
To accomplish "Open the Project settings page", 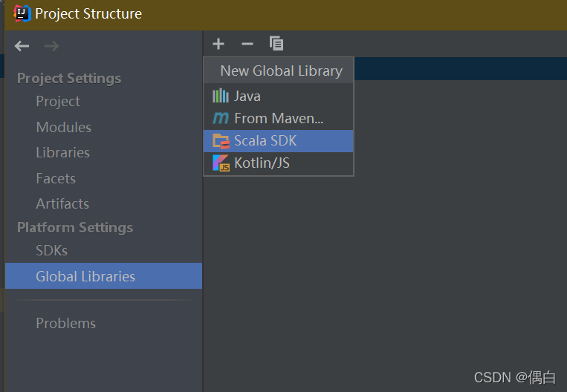I will point(58,102).
